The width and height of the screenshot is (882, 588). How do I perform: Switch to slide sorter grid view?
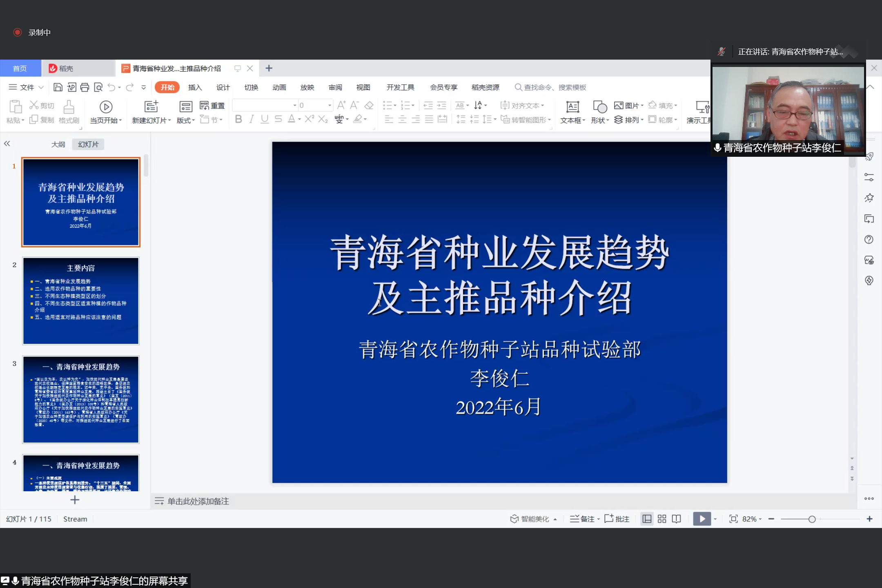662,519
